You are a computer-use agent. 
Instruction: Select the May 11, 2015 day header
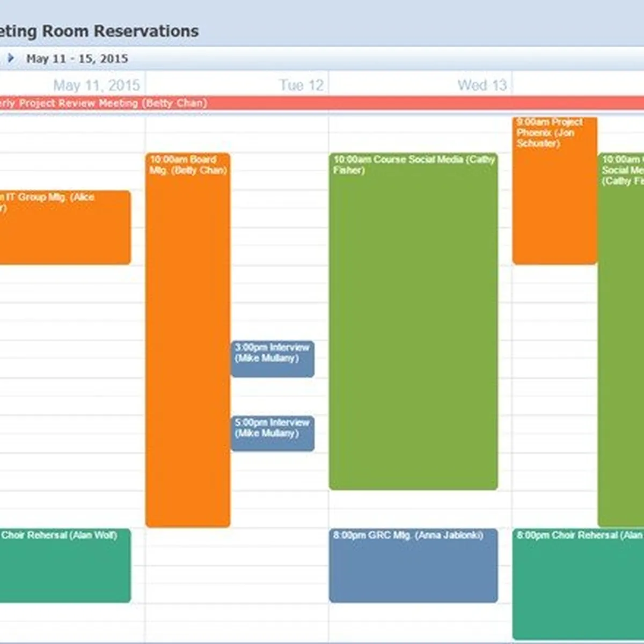coord(97,85)
